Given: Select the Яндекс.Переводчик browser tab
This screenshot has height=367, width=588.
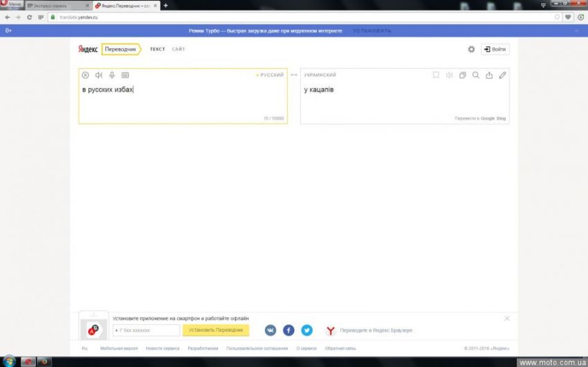Looking at the screenshot, I should 125,6.
